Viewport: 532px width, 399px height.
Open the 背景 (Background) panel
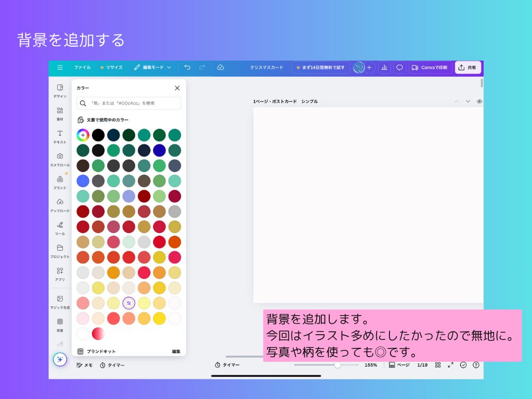pyautogui.click(x=60, y=326)
